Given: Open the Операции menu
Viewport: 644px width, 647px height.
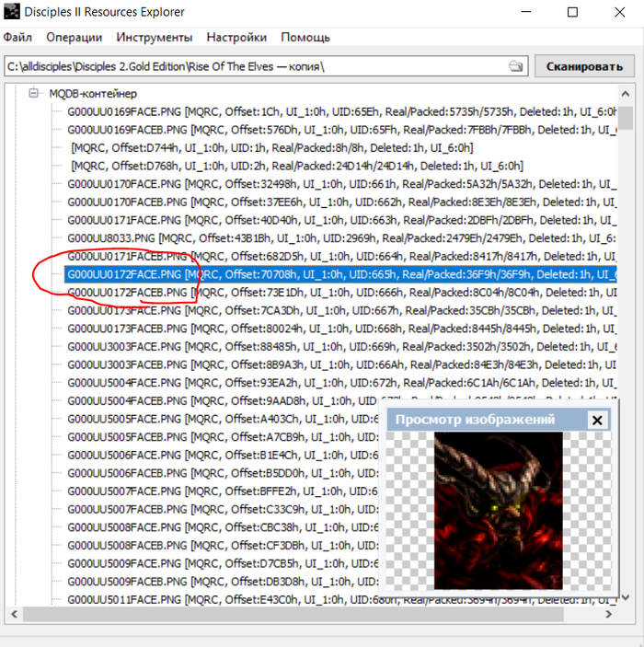Looking at the screenshot, I should (x=74, y=38).
